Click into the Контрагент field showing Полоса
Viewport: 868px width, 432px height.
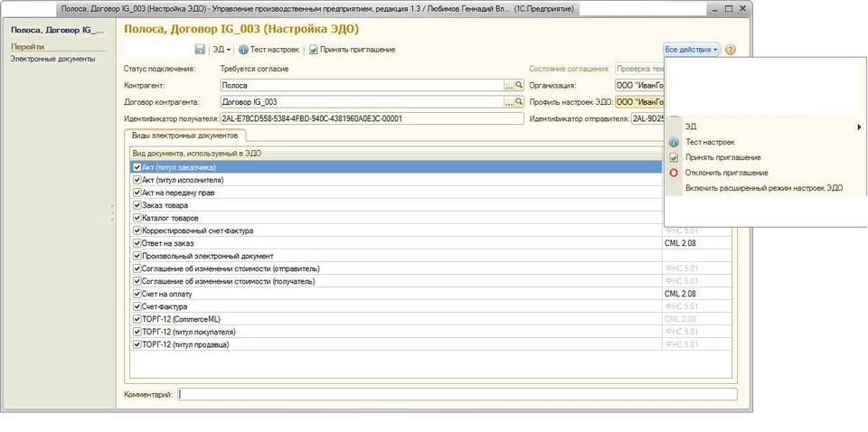click(x=362, y=86)
